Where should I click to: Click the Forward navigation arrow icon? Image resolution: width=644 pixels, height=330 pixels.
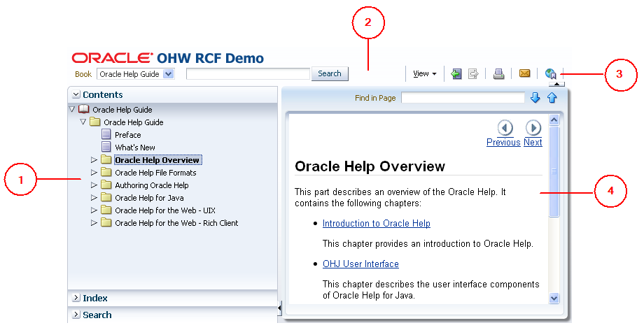coord(474,74)
